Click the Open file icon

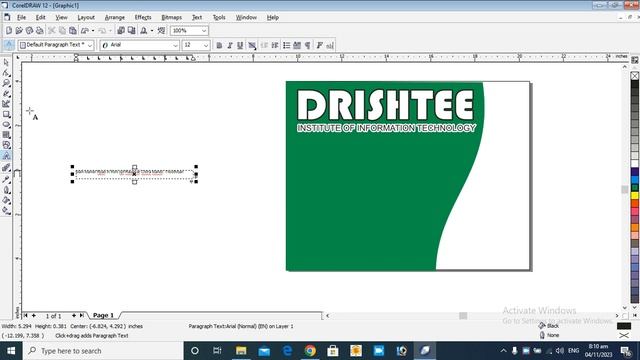point(19,31)
